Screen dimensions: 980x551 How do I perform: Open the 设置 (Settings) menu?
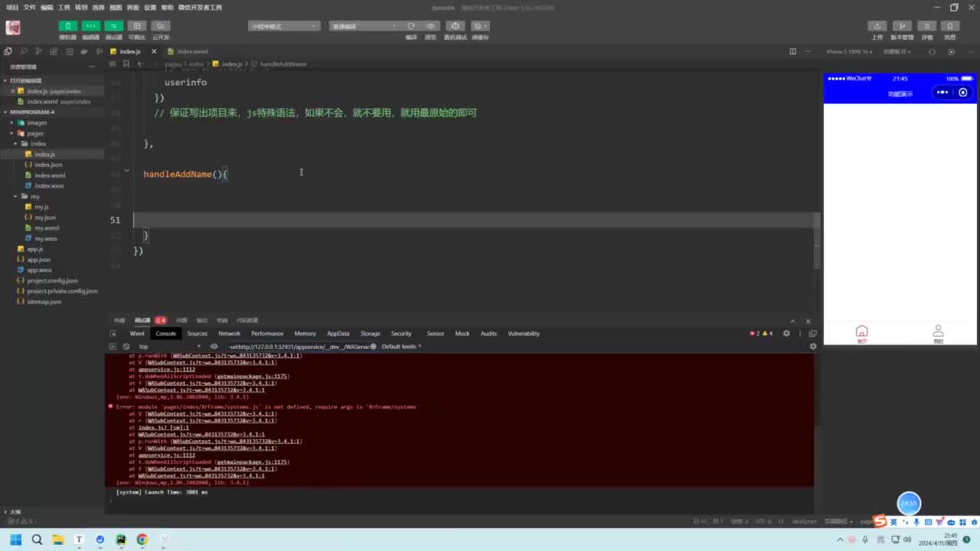coord(150,8)
